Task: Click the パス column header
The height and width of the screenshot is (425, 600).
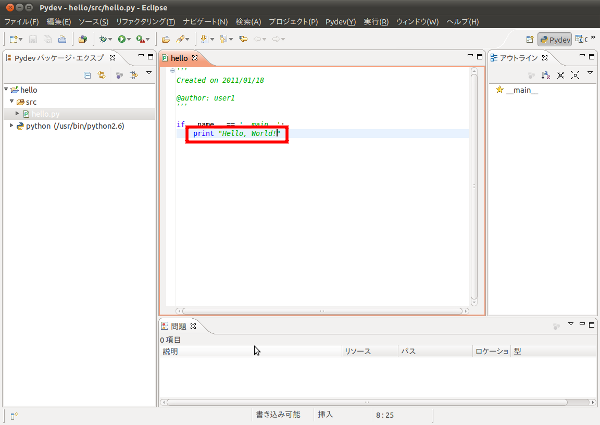Action: click(435, 351)
